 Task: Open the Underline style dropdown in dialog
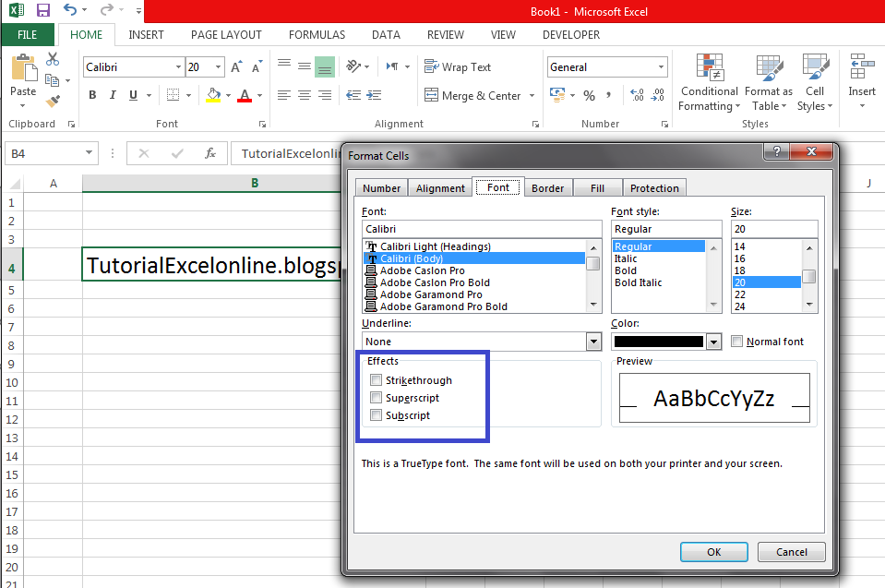593,342
